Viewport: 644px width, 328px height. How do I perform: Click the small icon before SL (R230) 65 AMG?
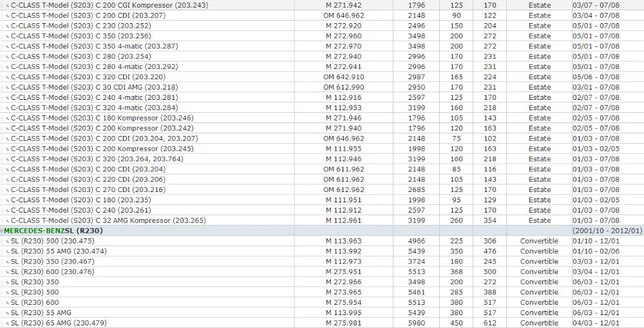[x=7, y=323]
